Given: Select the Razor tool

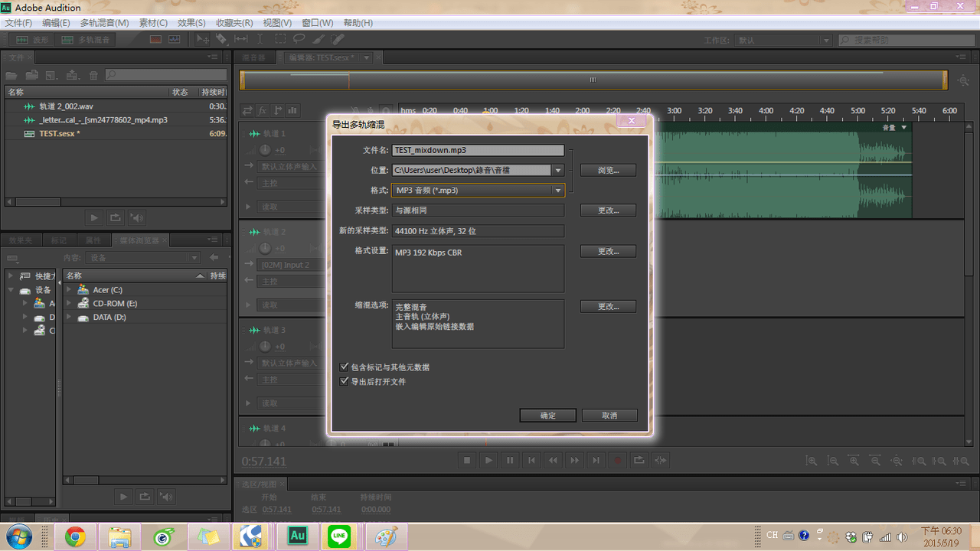Looking at the screenshot, I should click(x=221, y=39).
